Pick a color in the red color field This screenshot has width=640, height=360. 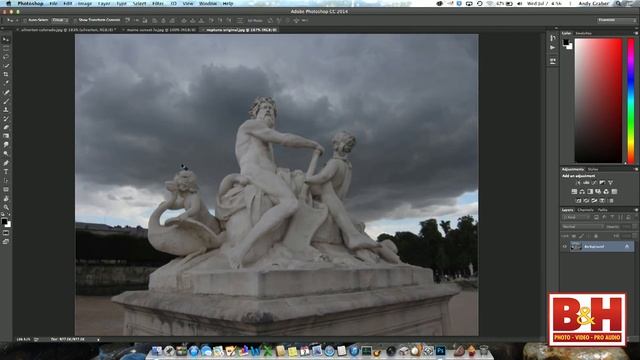pyautogui.click(x=598, y=101)
